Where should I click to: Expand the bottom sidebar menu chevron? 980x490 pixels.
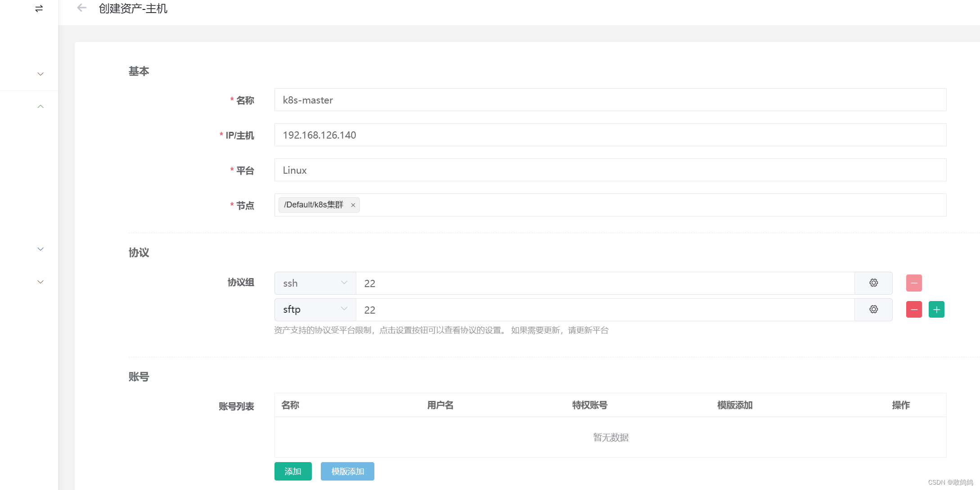40,282
